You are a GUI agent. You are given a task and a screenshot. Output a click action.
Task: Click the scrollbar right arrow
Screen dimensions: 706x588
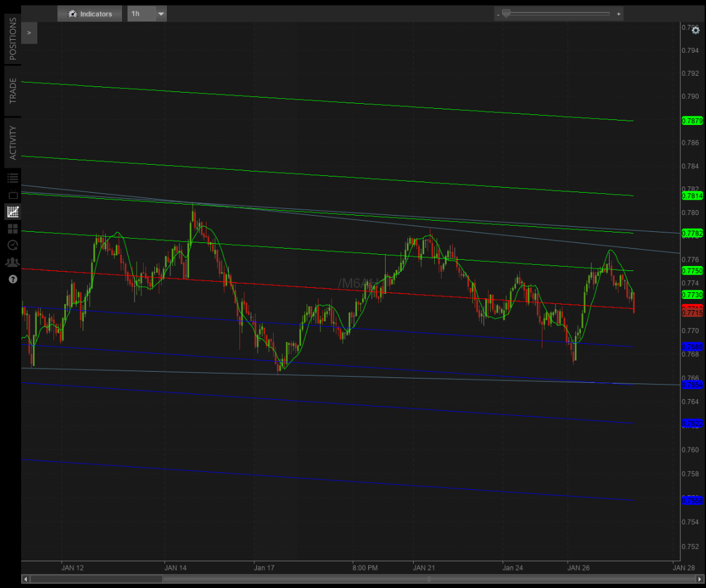coord(700,579)
